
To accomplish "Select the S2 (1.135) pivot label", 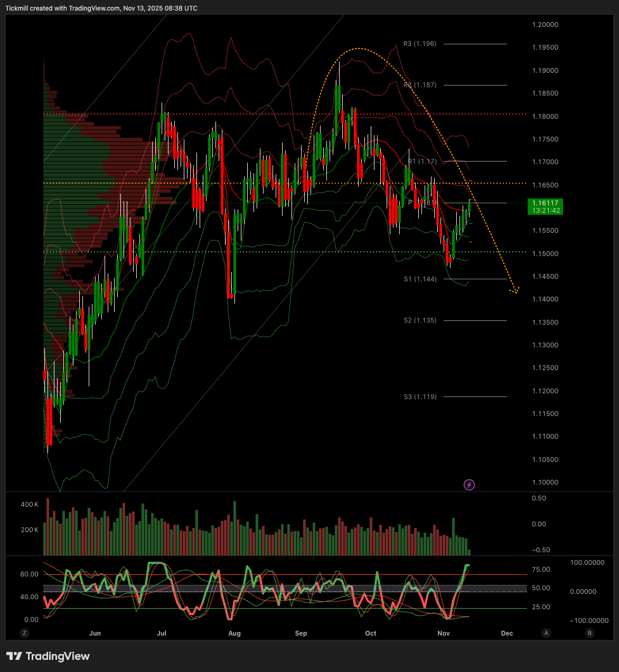I will pyautogui.click(x=420, y=320).
